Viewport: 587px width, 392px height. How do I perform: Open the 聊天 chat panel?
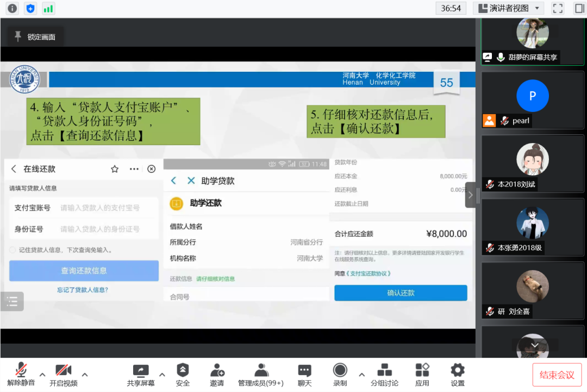[x=304, y=375]
